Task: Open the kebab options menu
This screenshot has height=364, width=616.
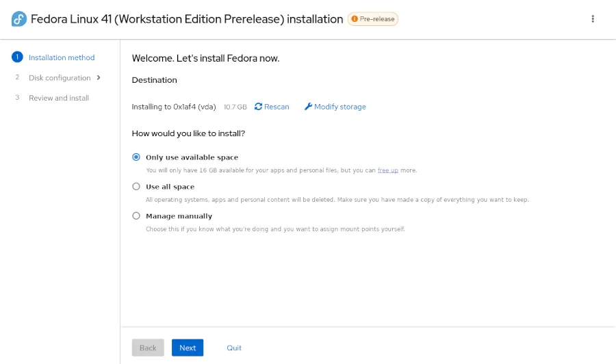Action: (593, 19)
